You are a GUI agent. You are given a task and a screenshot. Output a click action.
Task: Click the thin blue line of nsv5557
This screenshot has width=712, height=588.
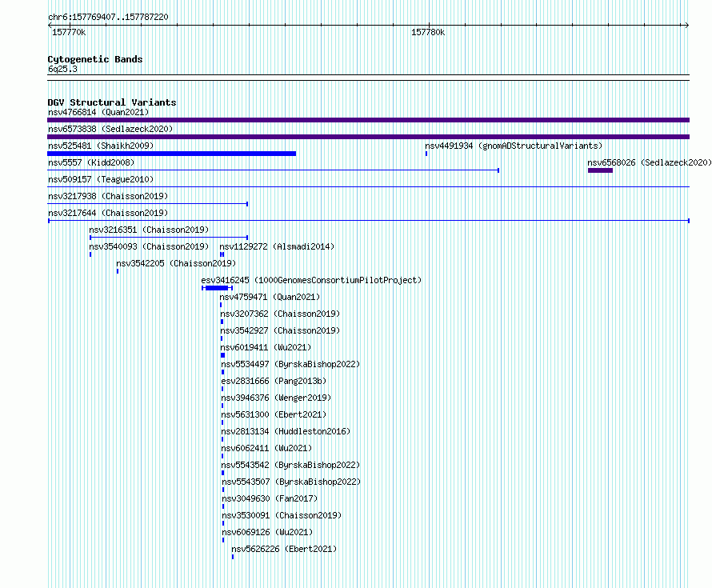[x=274, y=170]
